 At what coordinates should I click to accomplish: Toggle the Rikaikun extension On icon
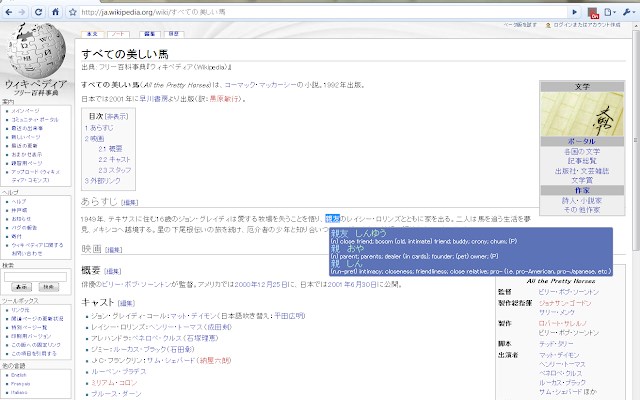pos(593,13)
